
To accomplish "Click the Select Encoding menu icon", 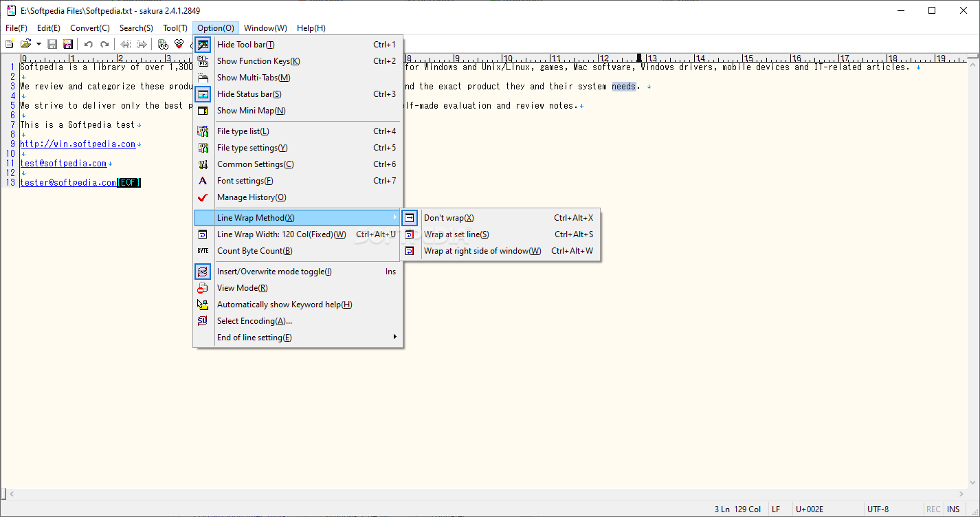I will (x=203, y=321).
